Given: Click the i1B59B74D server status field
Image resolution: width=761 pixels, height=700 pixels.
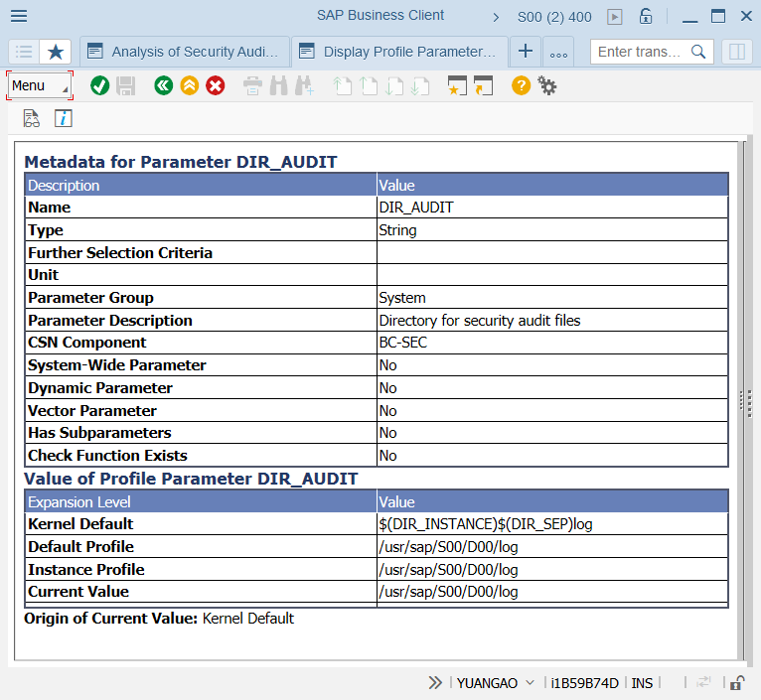Looking at the screenshot, I should coord(585,683).
